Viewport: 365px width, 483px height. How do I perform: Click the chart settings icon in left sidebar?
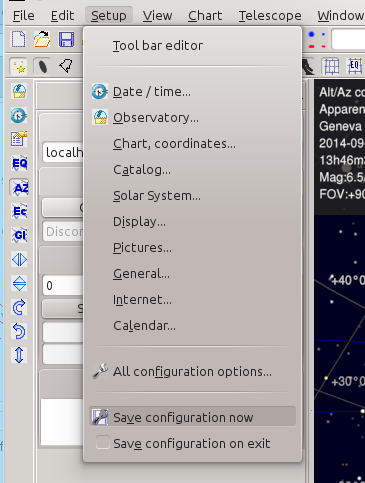point(19,139)
